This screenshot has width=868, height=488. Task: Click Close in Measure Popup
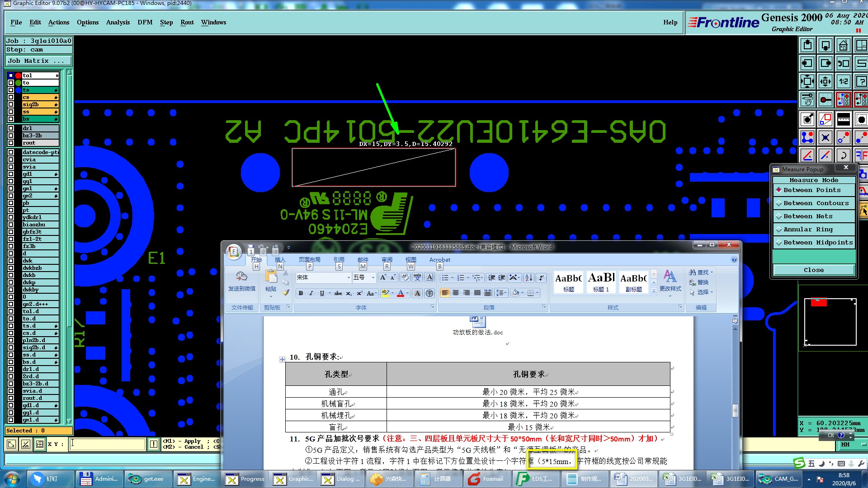point(813,270)
